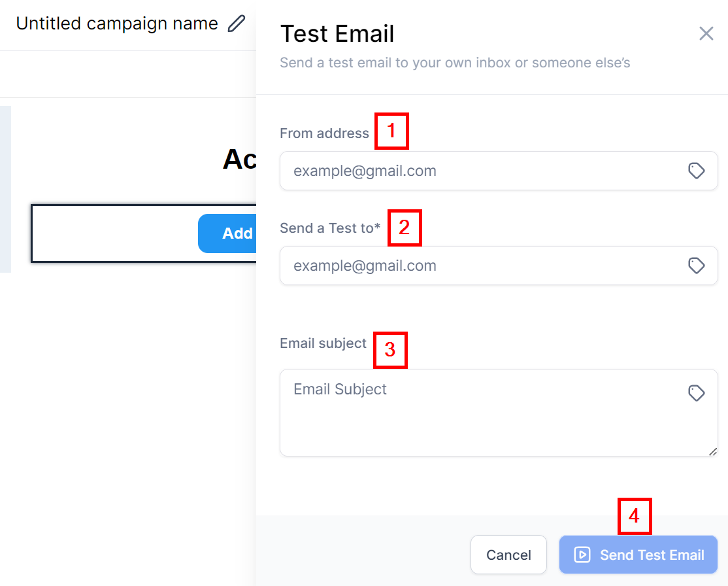
Task: Click the red numbered callout 4
Action: point(635,516)
